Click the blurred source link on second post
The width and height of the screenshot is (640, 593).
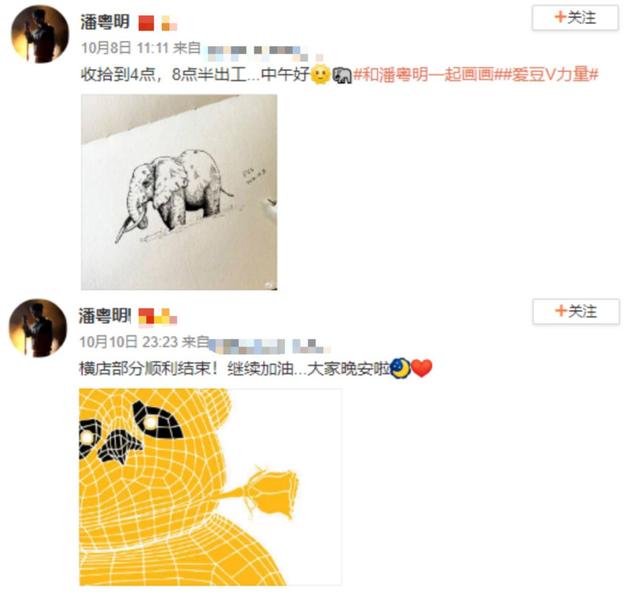[x=269, y=346]
